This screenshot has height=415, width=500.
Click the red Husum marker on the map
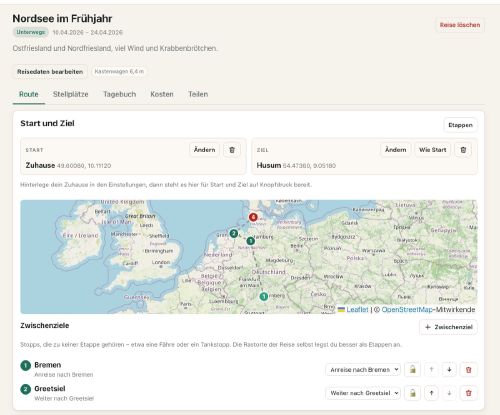click(x=253, y=217)
